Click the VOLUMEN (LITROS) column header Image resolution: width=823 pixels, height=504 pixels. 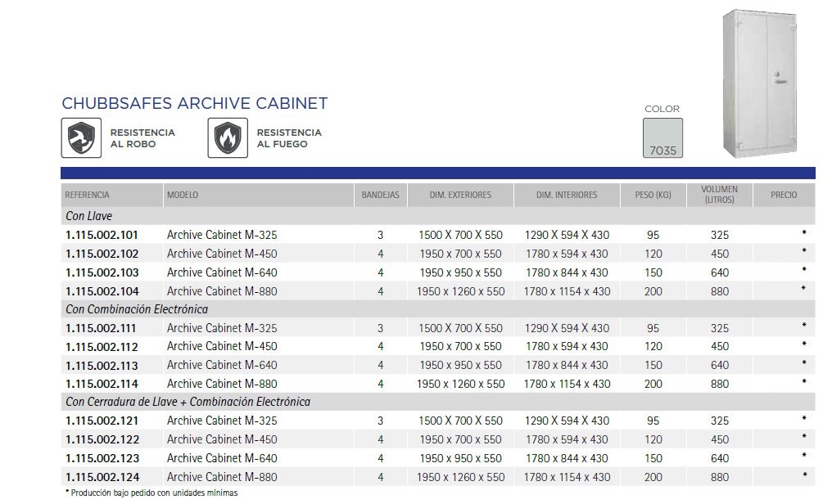(x=719, y=195)
